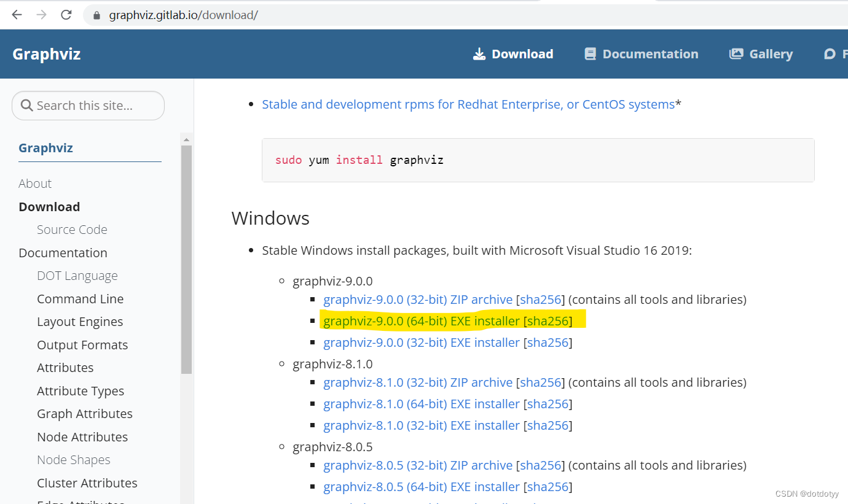Open the Gallery section from the navbar

pyautogui.click(x=770, y=53)
